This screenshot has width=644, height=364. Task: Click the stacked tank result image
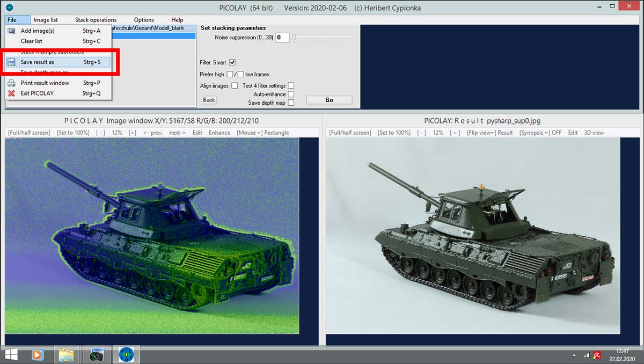click(473, 236)
